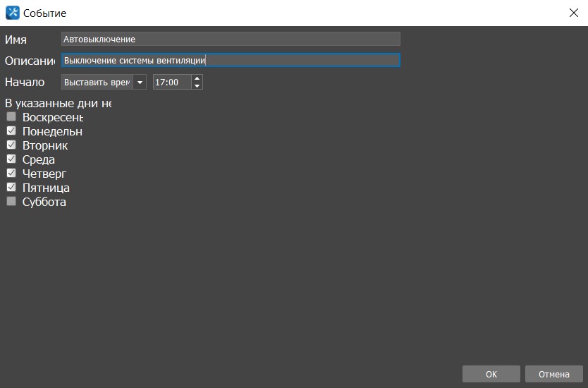The width and height of the screenshot is (588, 388).
Task: Click the В указанные дни недели heading
Action: 58,104
